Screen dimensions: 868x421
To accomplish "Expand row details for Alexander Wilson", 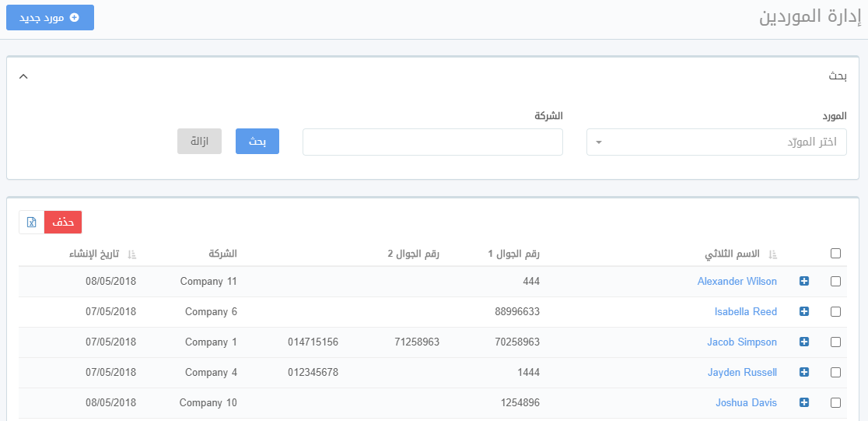I will click(x=804, y=282).
